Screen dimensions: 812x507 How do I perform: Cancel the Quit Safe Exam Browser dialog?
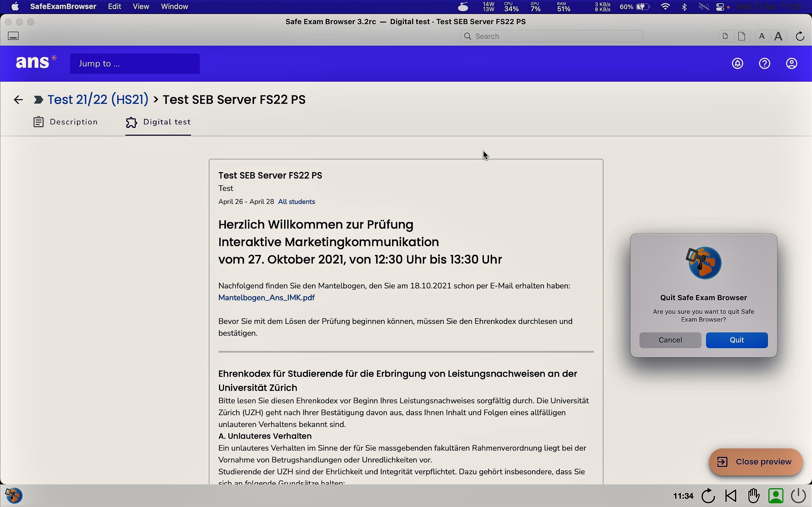[670, 340]
